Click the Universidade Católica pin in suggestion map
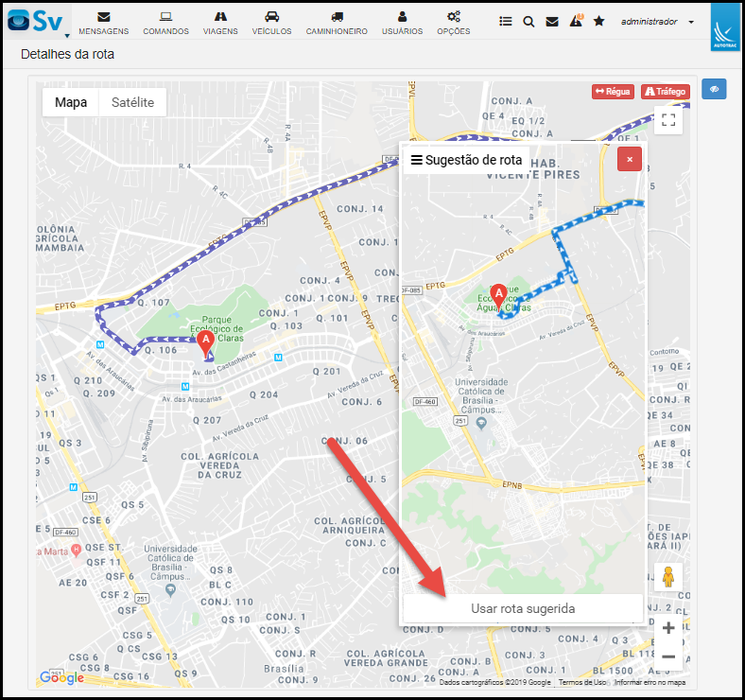Image resolution: width=745 pixels, height=700 pixels. coord(481,423)
